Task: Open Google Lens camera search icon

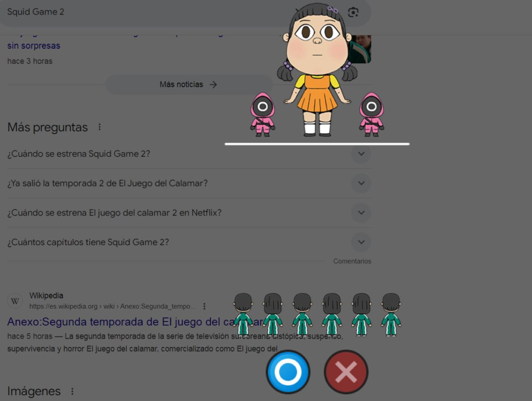Action: [x=353, y=12]
